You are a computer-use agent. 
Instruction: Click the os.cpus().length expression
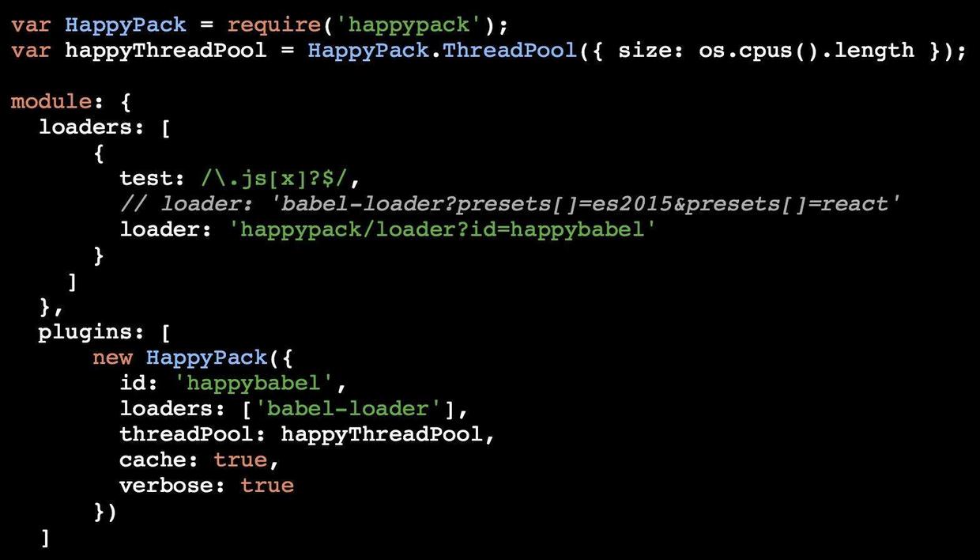pyautogui.click(x=806, y=51)
